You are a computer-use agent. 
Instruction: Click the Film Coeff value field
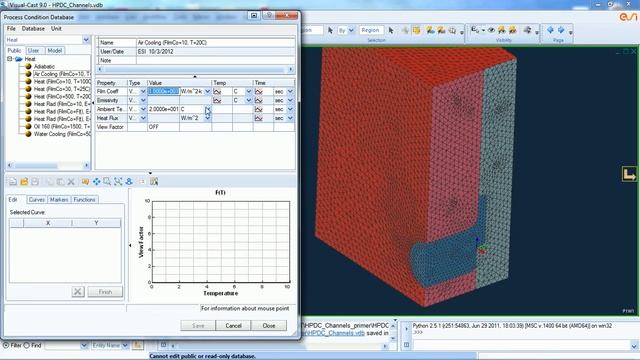[x=163, y=91]
